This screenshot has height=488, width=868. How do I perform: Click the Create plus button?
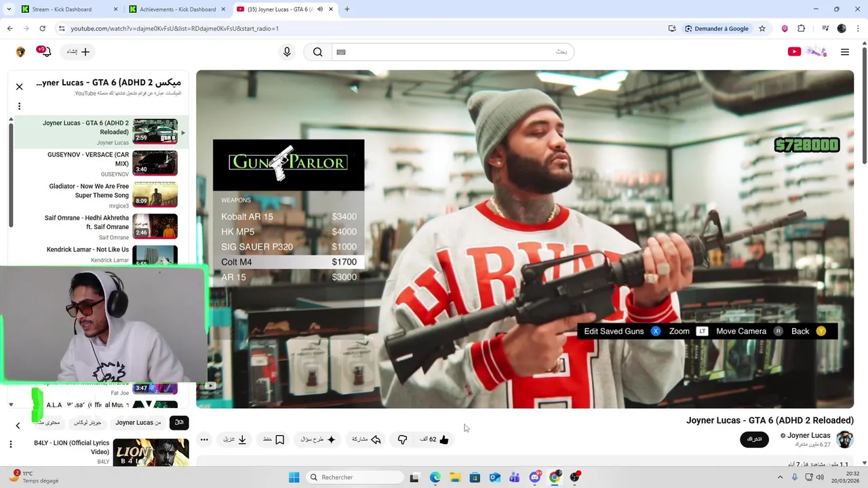(79, 52)
